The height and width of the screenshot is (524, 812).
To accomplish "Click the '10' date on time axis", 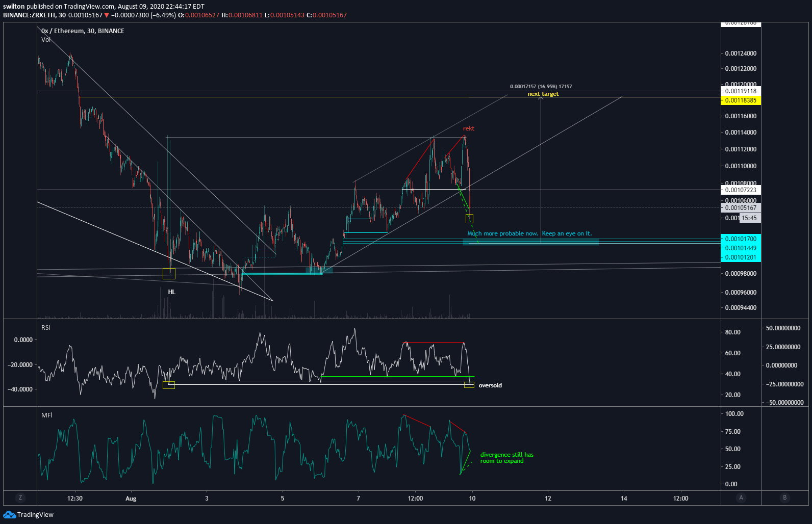I will 472,499.
